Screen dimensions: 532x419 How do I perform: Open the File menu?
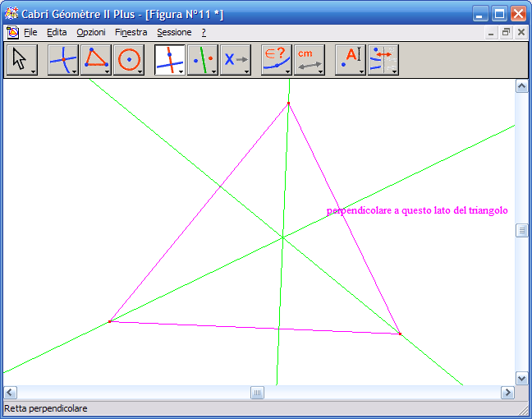[x=30, y=32]
